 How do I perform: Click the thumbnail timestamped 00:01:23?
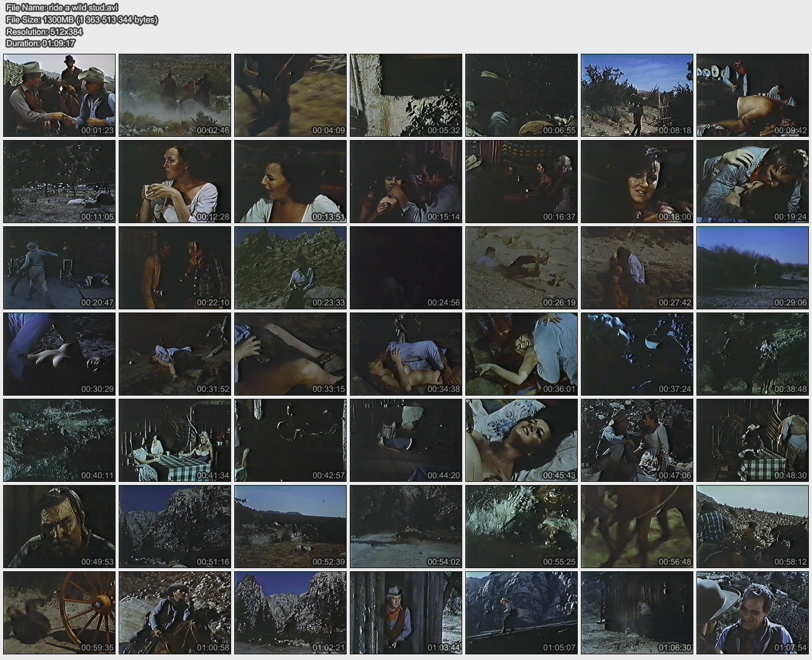coord(59,95)
